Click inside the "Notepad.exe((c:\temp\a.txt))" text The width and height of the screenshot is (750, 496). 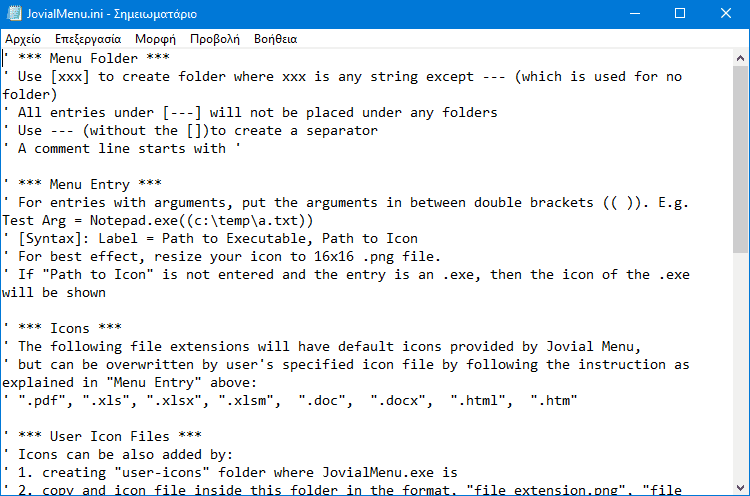[201, 220]
